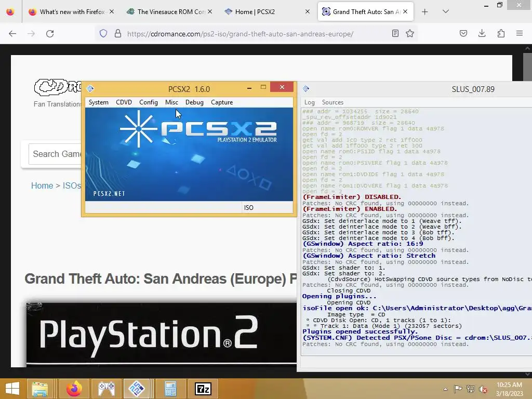Screen dimensions: 532x399
Task: Reload the current page
Action: (50, 34)
